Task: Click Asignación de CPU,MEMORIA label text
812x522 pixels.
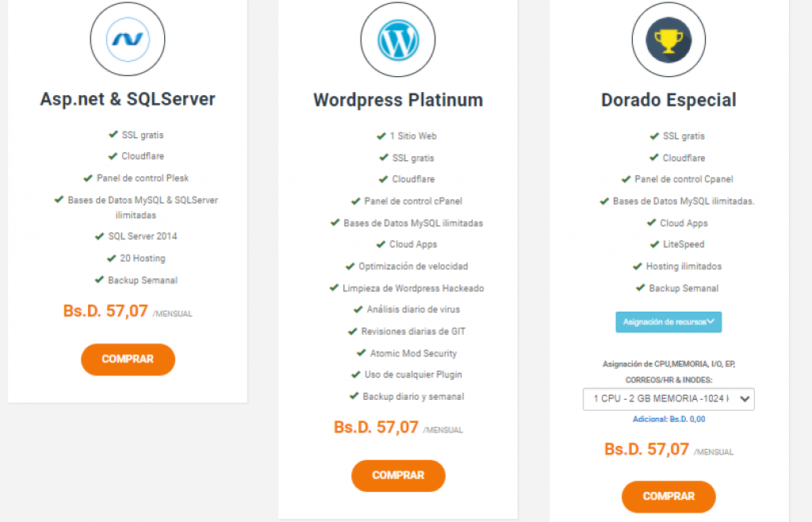Action: point(668,372)
